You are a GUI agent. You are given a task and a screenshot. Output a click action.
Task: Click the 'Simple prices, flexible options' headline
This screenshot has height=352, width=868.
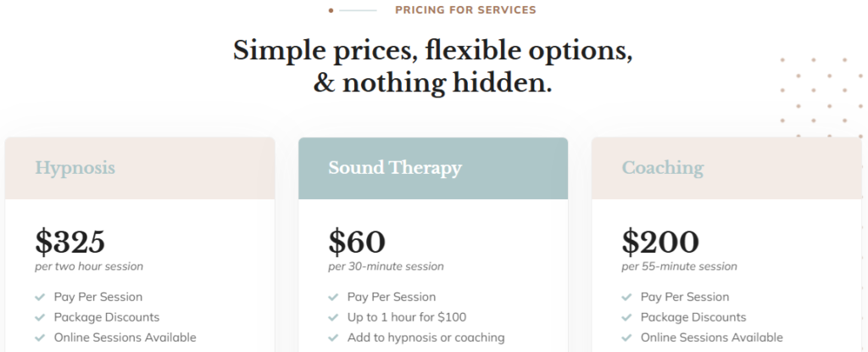tap(433, 52)
